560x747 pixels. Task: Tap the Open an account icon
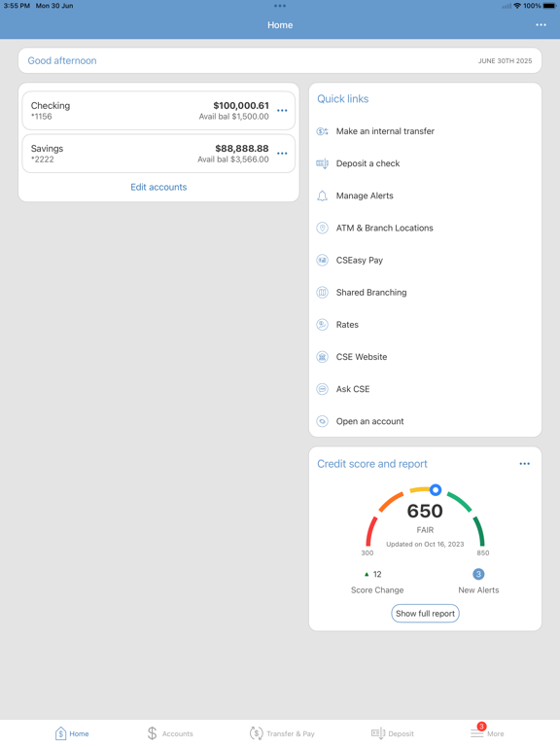tap(323, 421)
